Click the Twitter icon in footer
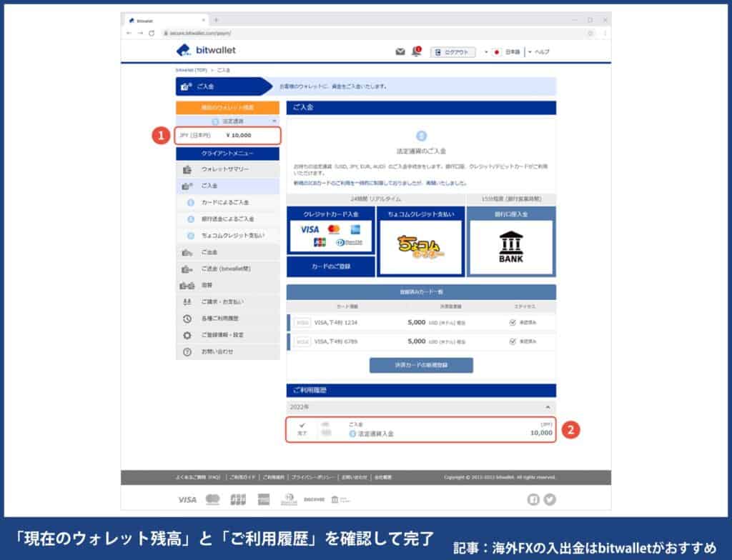Screen dimensions: 732x560 (550, 500)
